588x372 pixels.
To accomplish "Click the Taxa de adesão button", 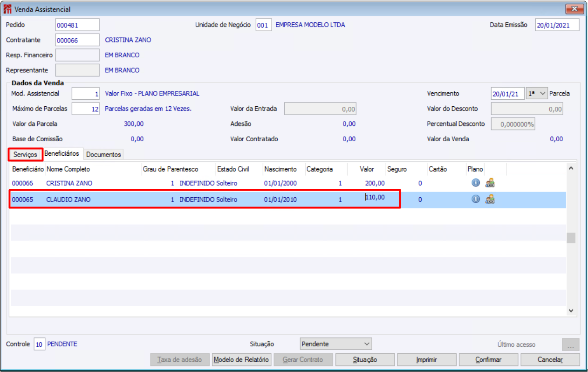I will pyautogui.click(x=179, y=360).
